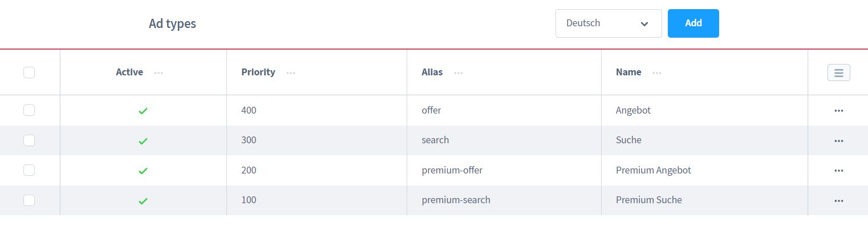The height and width of the screenshot is (234, 868).
Task: Open the table columns settings hamburger menu
Action: (838, 72)
